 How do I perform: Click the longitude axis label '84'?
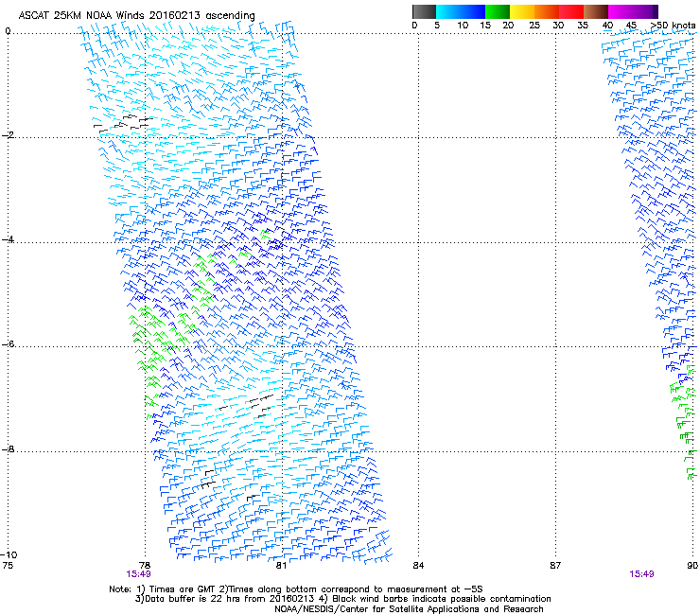418,566
